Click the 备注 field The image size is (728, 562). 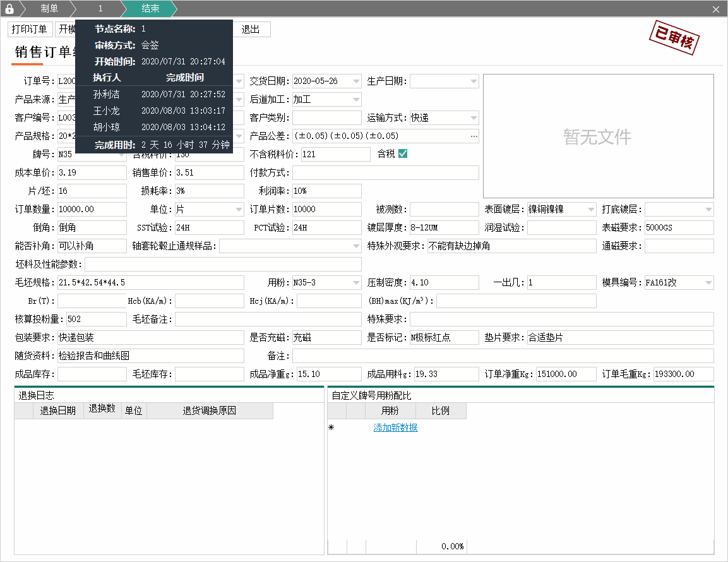pos(503,356)
